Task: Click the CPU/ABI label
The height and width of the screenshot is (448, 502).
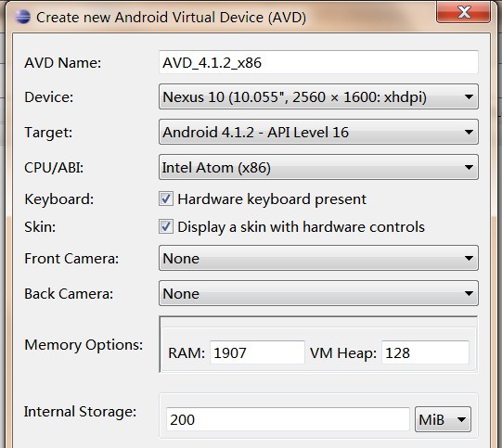Action: click(x=54, y=167)
